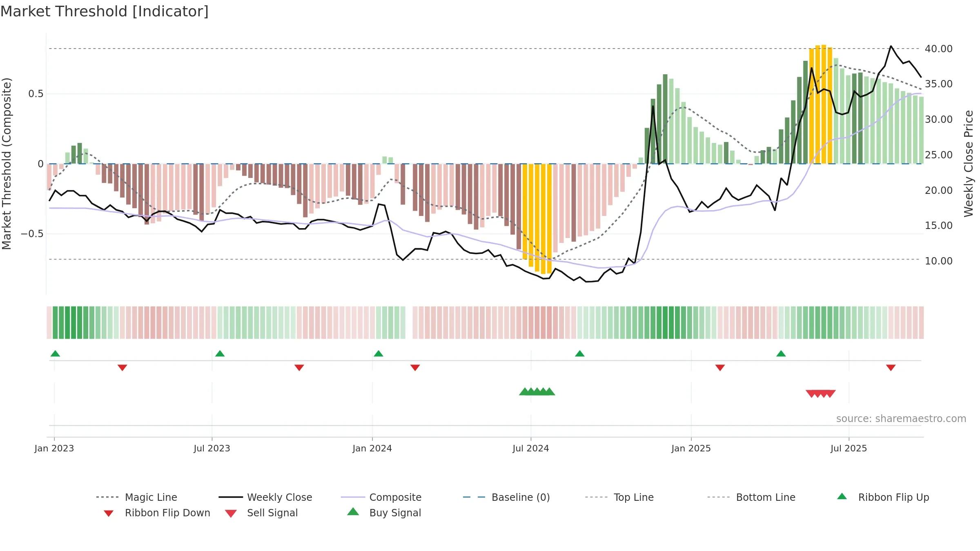This screenshot has height=551, width=980.
Task: Click the Jul 2024 x-axis label
Action: (531, 449)
